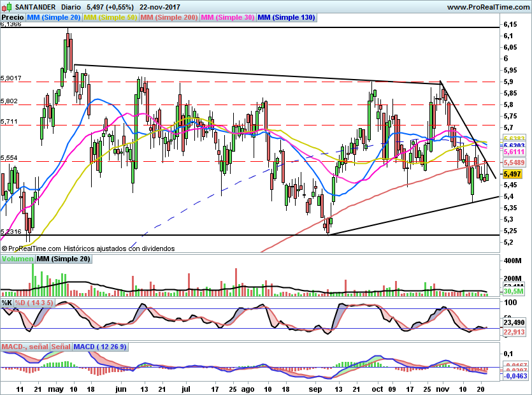532x395 pixels.
Task: Select the MM (Simple 50) label
Action: click(110, 17)
